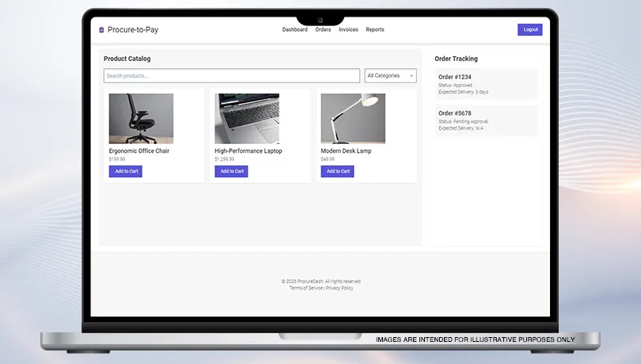641x364 pixels.
Task: Click the Modern Desk Lamp image
Action: [353, 119]
